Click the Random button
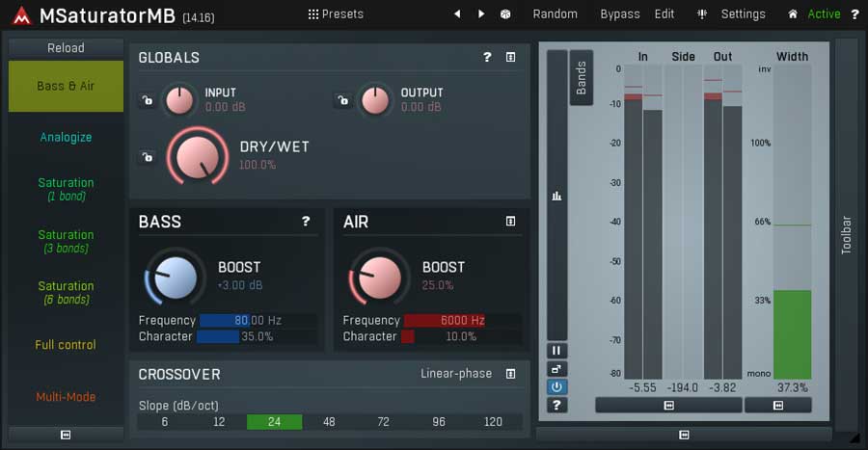This screenshot has height=450, width=868. (x=555, y=13)
